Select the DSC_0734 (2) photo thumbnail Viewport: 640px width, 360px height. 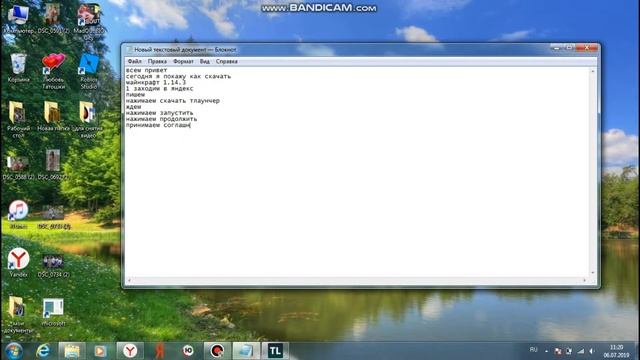click(53, 266)
